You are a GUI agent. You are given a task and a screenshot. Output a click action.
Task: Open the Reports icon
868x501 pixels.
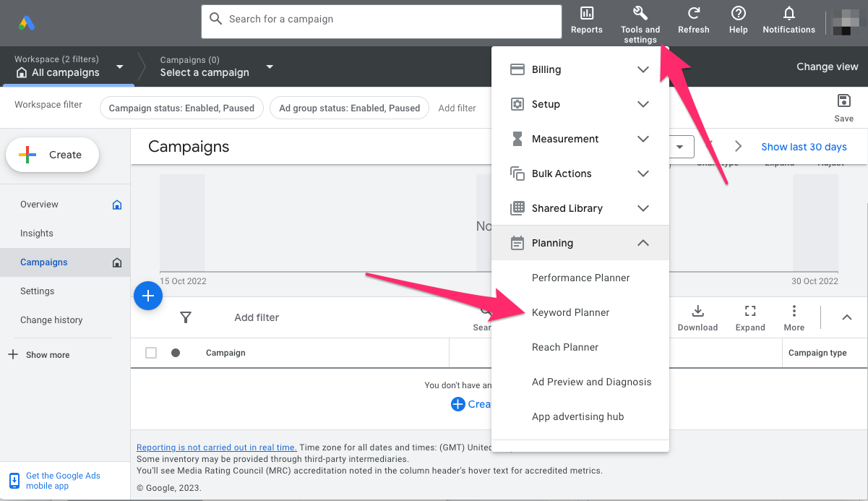click(587, 13)
